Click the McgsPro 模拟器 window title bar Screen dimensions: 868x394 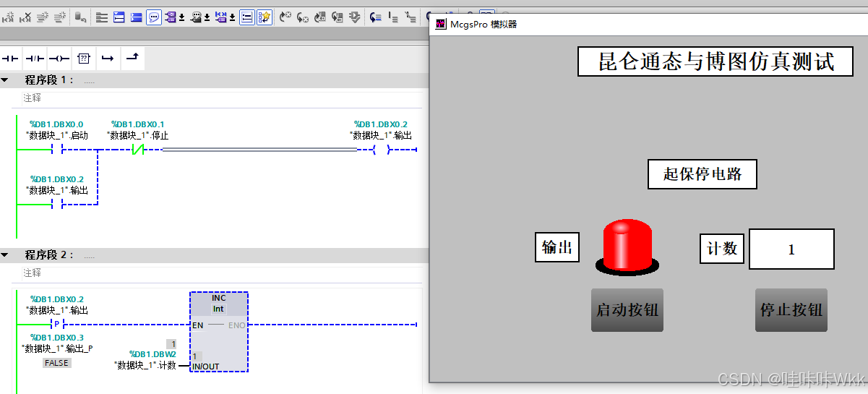(x=648, y=25)
